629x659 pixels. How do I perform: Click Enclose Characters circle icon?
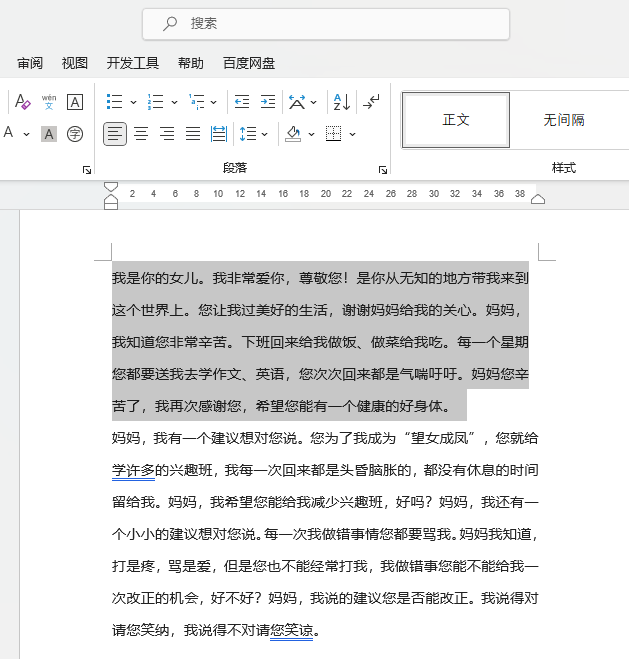(x=75, y=134)
